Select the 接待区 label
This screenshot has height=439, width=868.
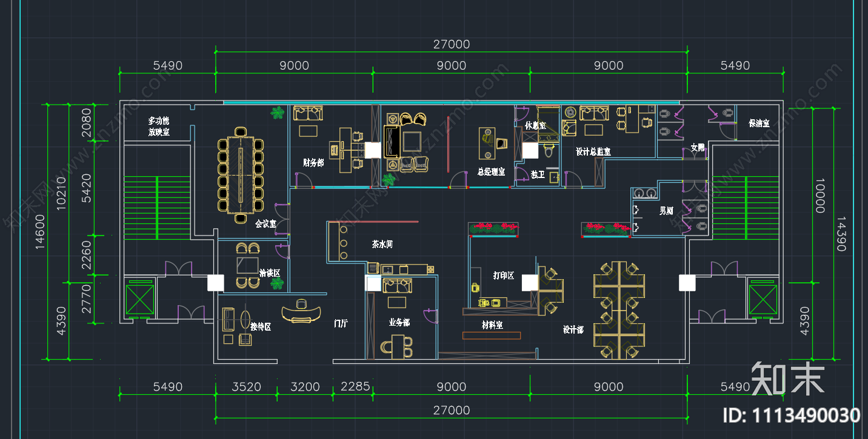click(x=261, y=326)
